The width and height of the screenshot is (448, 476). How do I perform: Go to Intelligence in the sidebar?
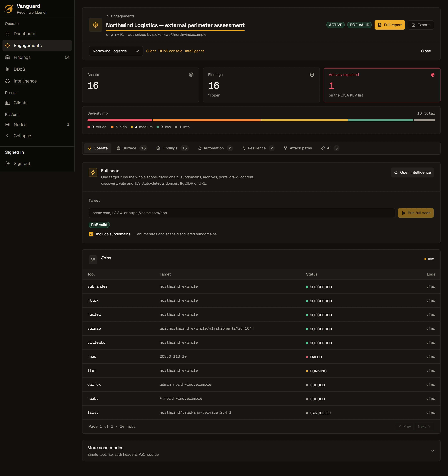(37, 81)
